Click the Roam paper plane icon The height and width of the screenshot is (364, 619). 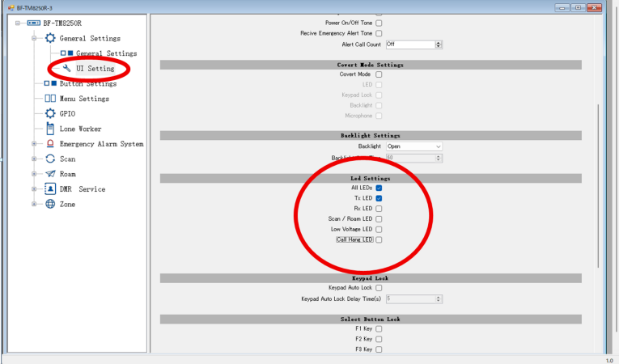click(50, 174)
